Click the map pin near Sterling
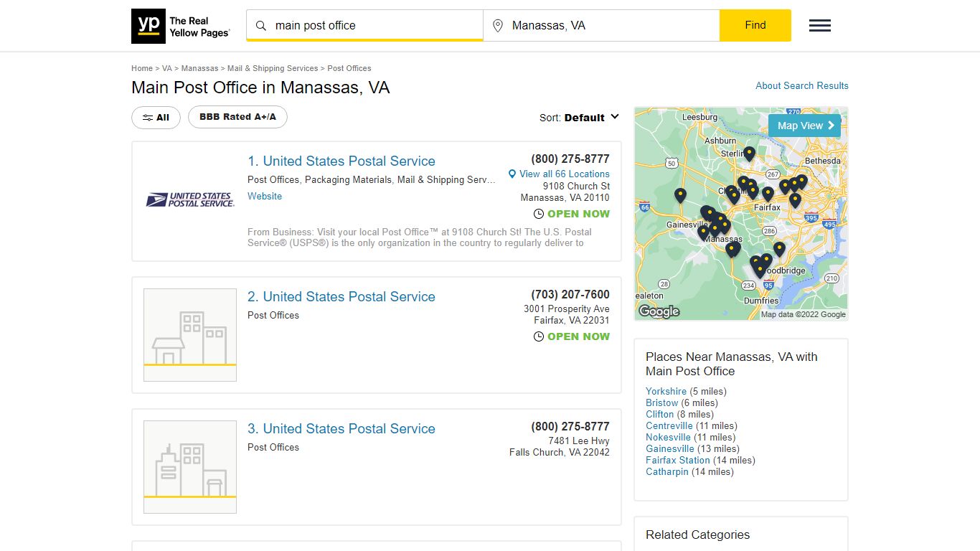The width and height of the screenshot is (980, 551). [x=749, y=154]
